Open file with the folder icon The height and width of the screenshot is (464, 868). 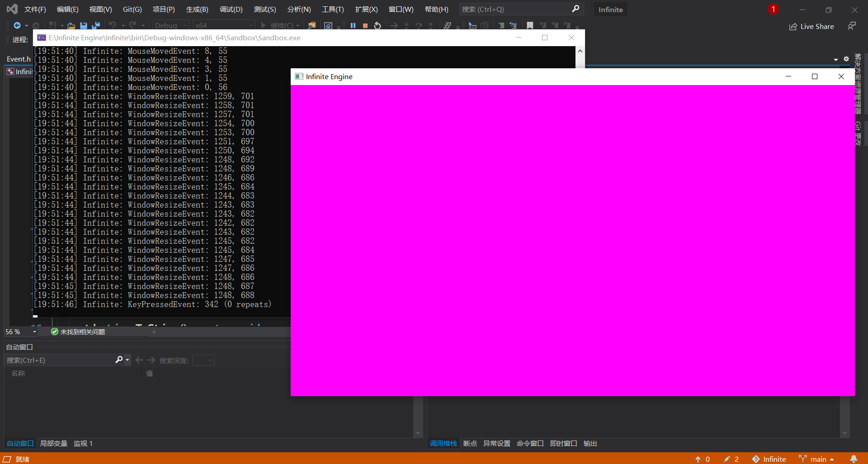coord(71,26)
